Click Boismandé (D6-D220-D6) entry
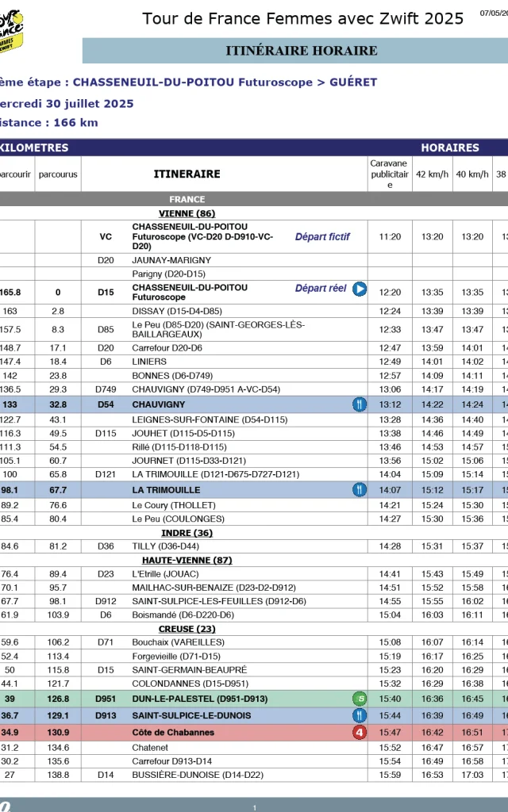The height and width of the screenshot is (812, 508). 183,615
